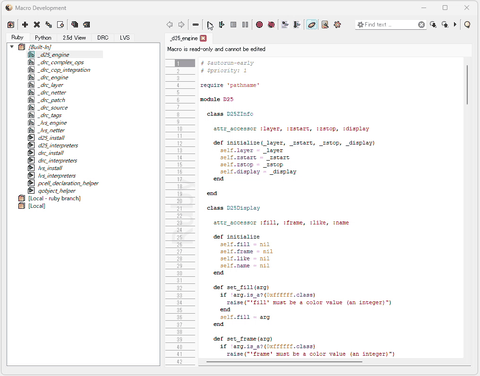Select _drc_layer in the macro tree
Viewport: 480px width, 376px height.
click(x=51, y=85)
